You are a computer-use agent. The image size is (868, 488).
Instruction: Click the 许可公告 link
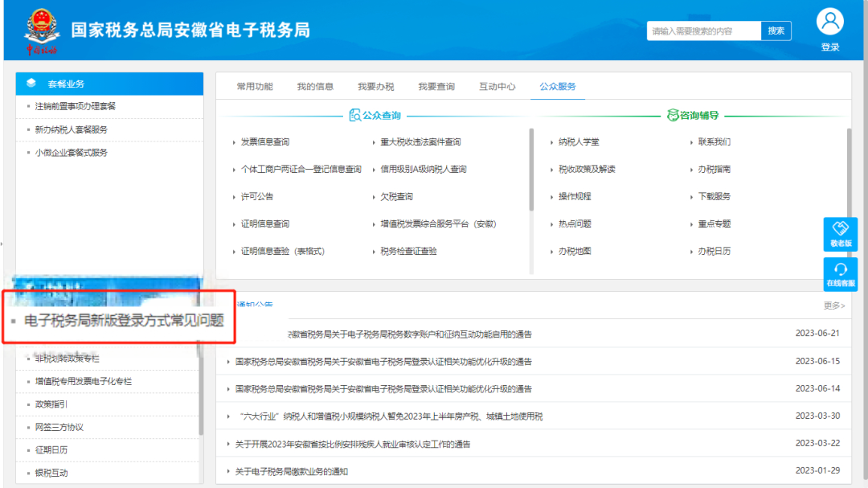[x=257, y=197]
